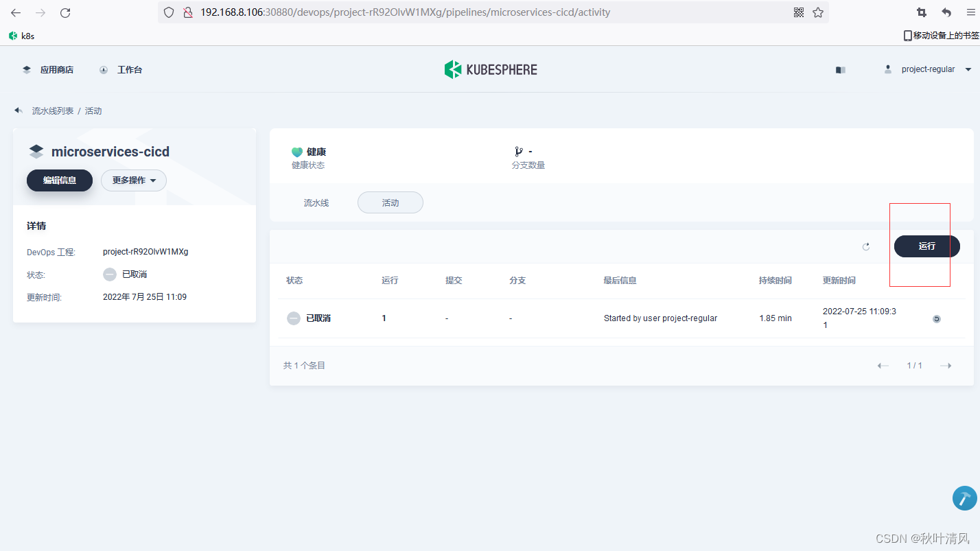Viewport: 980px width, 551px height.
Task: Click the green health heart icon
Action: click(297, 152)
